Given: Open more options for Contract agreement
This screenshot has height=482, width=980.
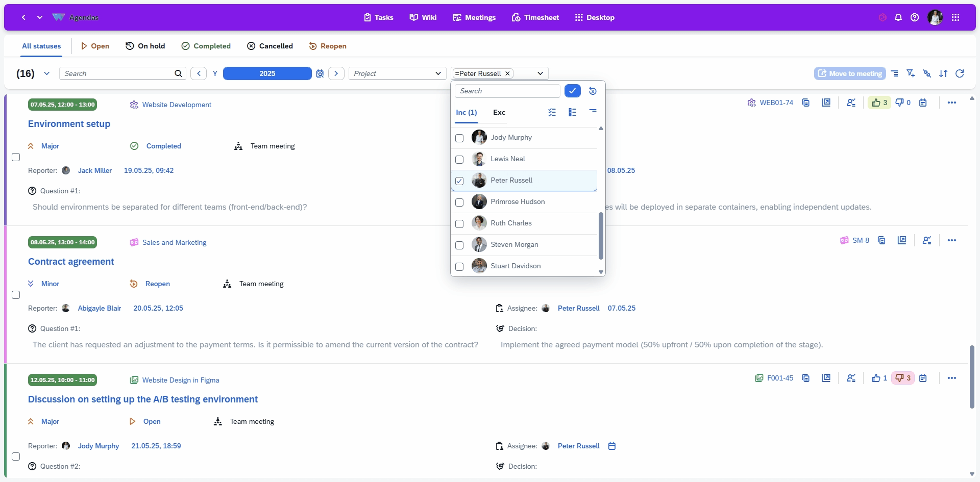Looking at the screenshot, I should 951,240.
